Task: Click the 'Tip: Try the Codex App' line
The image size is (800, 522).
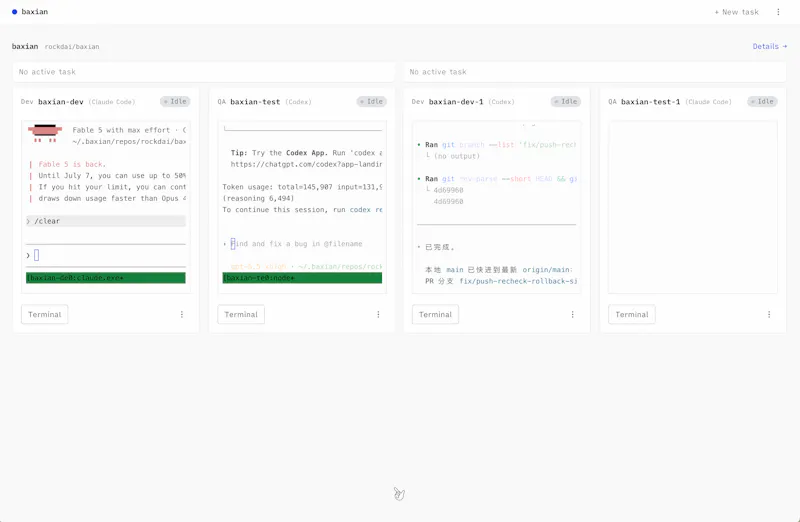Action: [x=306, y=153]
